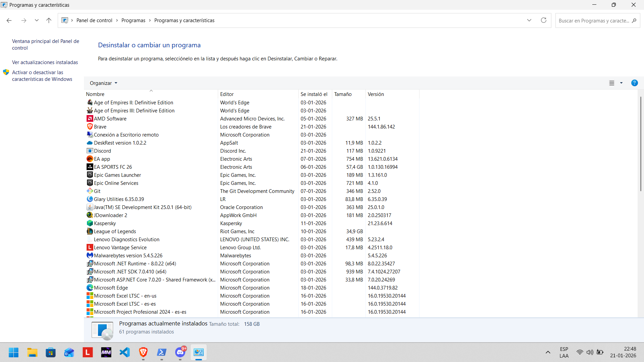Click the Refresh icon in address bar
This screenshot has height=362, width=644.
click(x=543, y=20)
